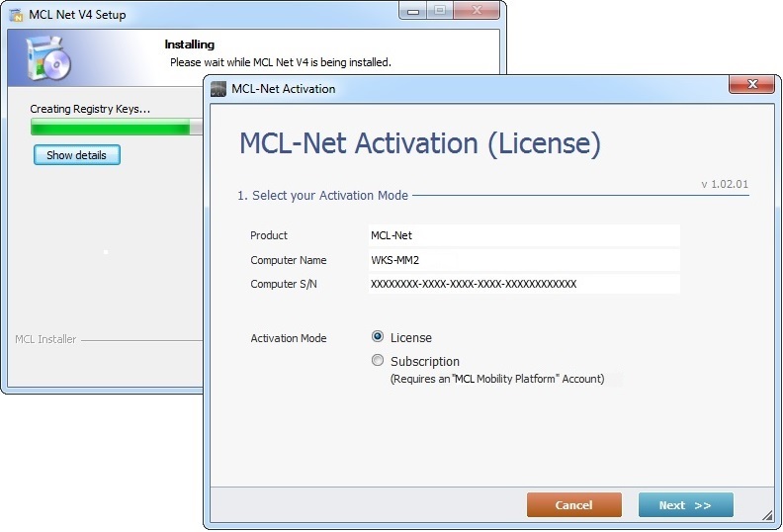Click the 'Computer Name' field label

tap(288, 260)
